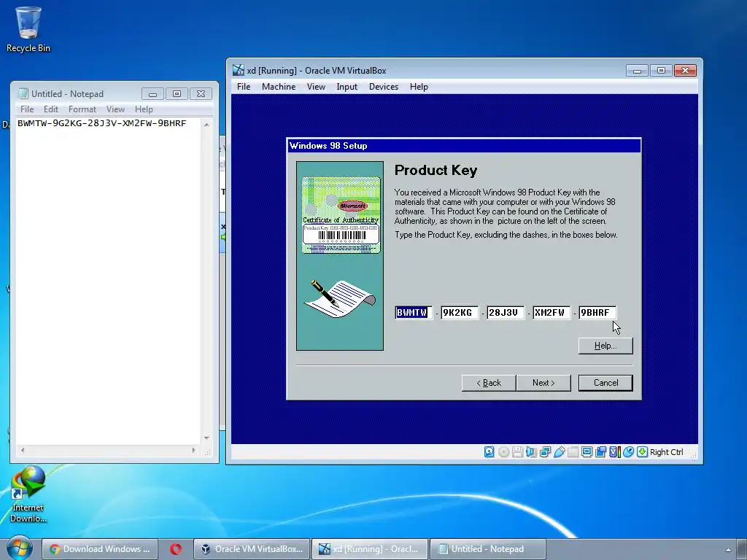
Task: Click Cancel in Windows 98 Setup
Action: coord(605,383)
